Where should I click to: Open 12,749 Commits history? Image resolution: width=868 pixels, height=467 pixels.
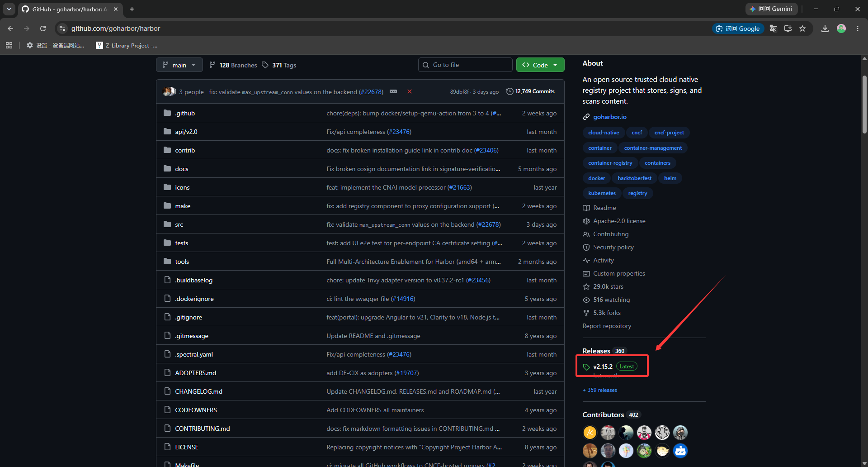(x=530, y=91)
